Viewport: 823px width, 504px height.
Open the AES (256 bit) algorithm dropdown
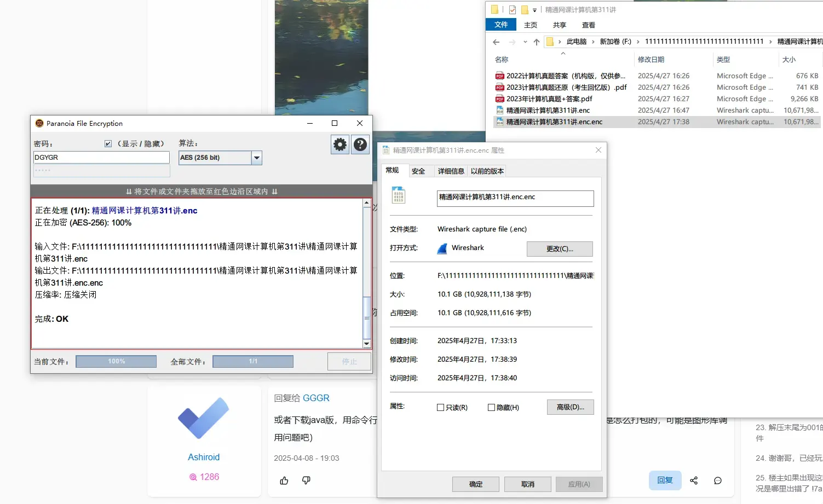click(x=256, y=158)
